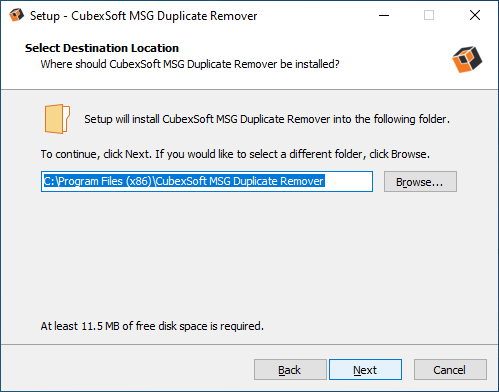This screenshot has width=499, height=392.
Task: Go Back to the previous setup step
Action: (290, 370)
